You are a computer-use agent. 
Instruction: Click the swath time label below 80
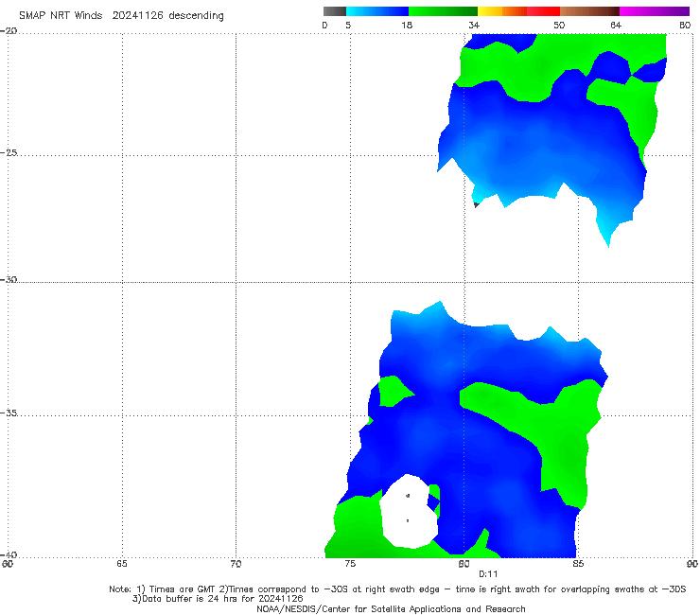tap(488, 574)
